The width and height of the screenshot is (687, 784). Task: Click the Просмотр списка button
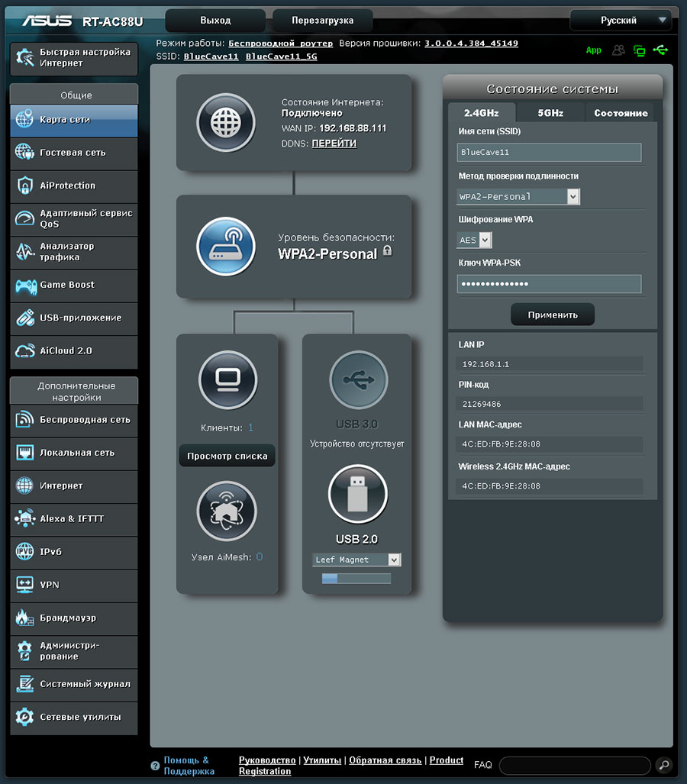point(227,456)
